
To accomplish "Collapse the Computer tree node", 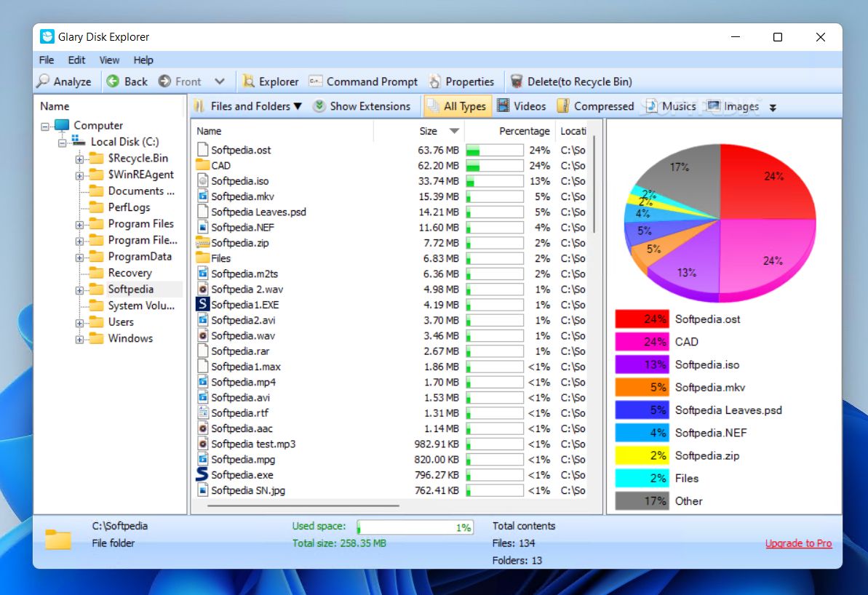I will pos(45,127).
